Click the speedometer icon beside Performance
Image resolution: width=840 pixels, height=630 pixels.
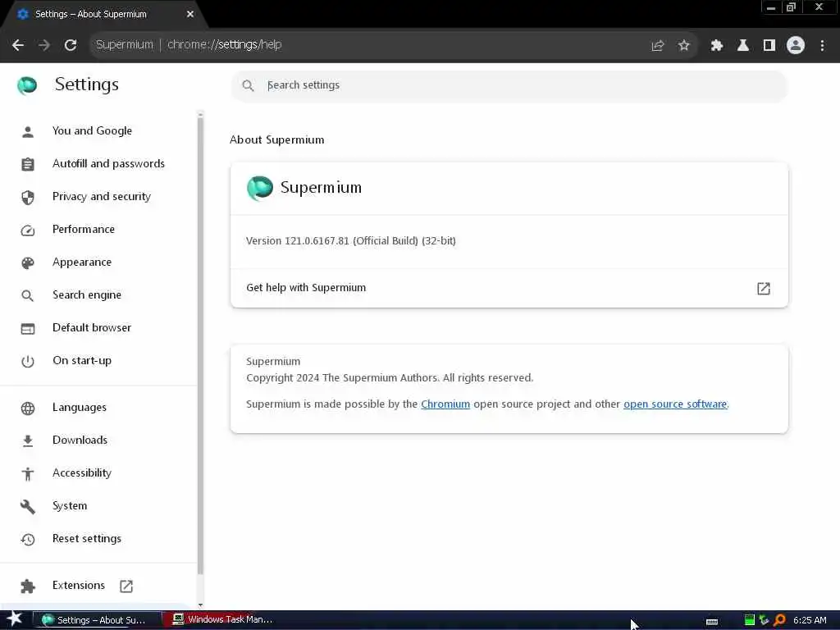click(x=28, y=231)
